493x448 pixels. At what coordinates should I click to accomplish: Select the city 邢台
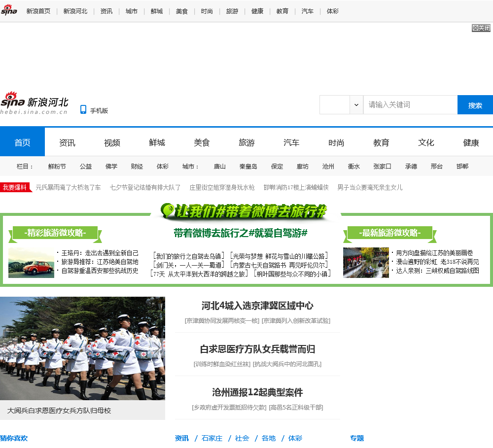[437, 166]
